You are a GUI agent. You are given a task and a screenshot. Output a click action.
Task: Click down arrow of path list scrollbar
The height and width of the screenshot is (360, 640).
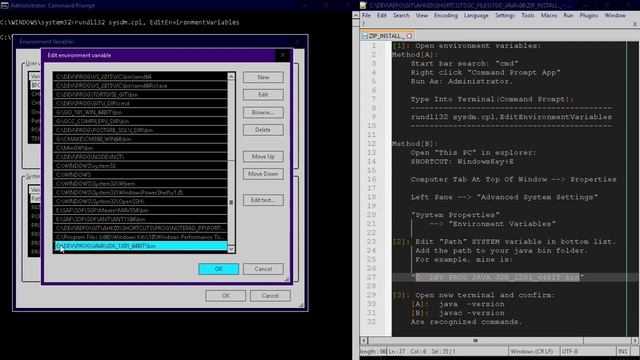[231, 249]
